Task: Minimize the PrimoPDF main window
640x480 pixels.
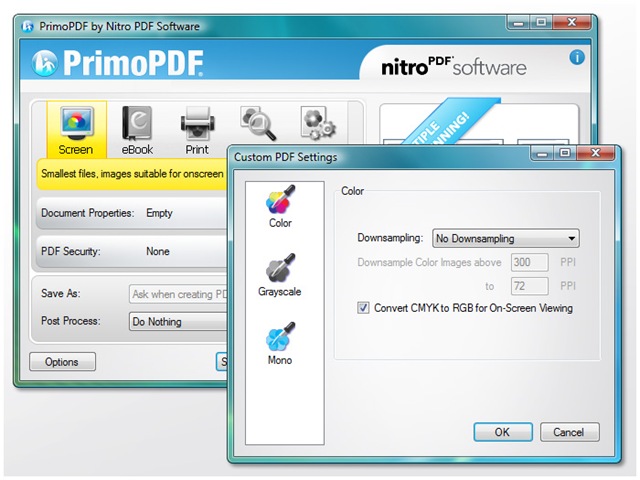Action: 518,22
